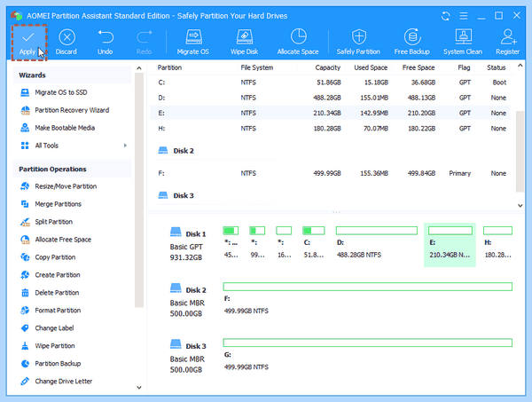Click partition list scroll down arrow

(520, 205)
